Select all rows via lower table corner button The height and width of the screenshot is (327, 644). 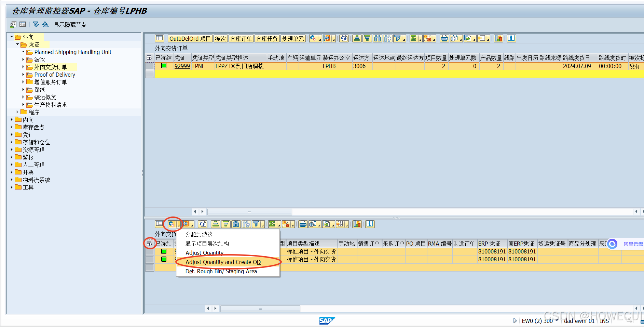pyautogui.click(x=149, y=244)
